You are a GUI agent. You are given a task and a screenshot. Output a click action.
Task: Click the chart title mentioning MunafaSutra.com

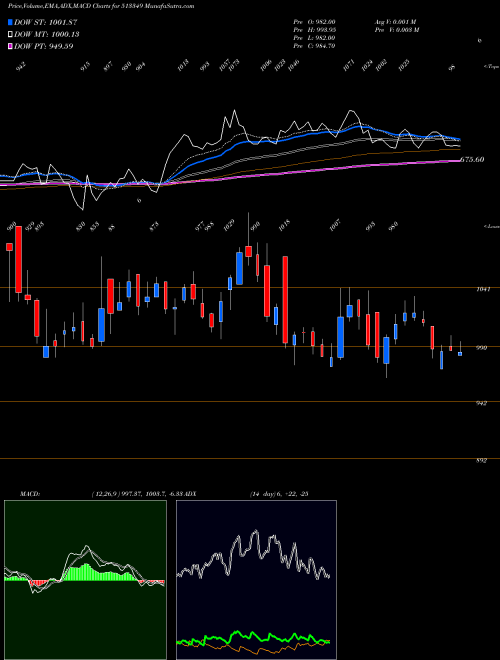(101, 7)
